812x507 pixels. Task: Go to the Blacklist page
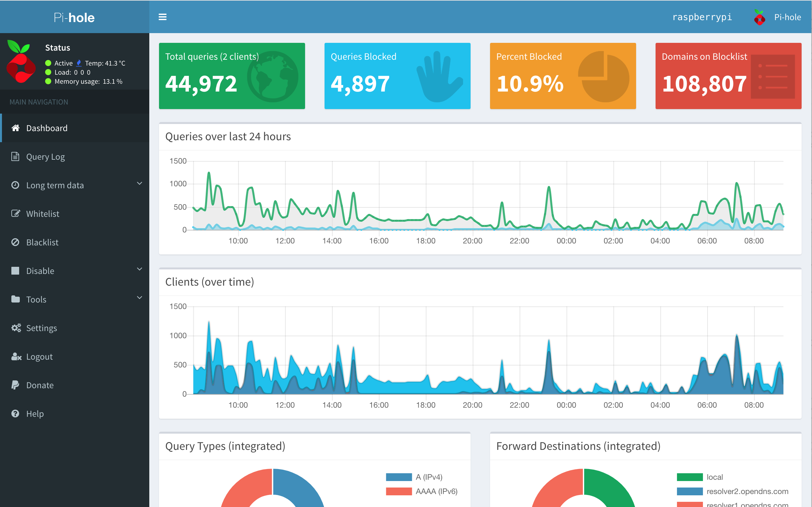pyautogui.click(x=74, y=242)
